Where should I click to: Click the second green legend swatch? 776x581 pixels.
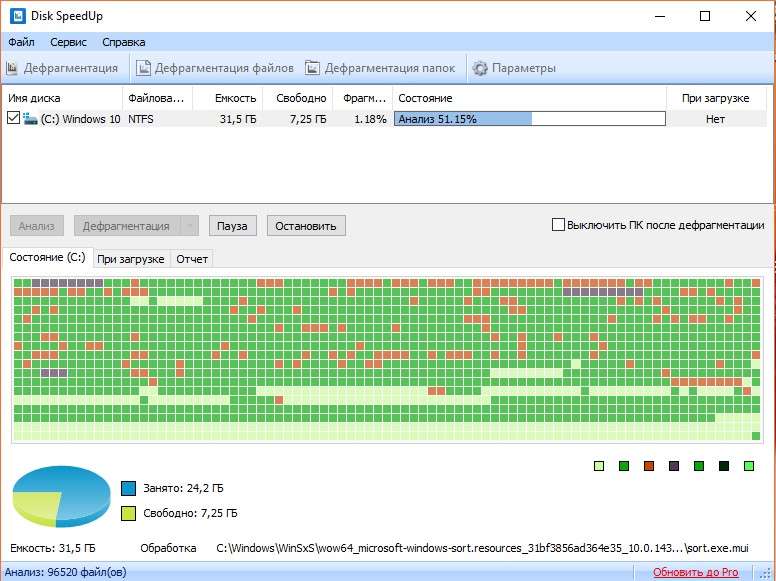tap(699, 466)
